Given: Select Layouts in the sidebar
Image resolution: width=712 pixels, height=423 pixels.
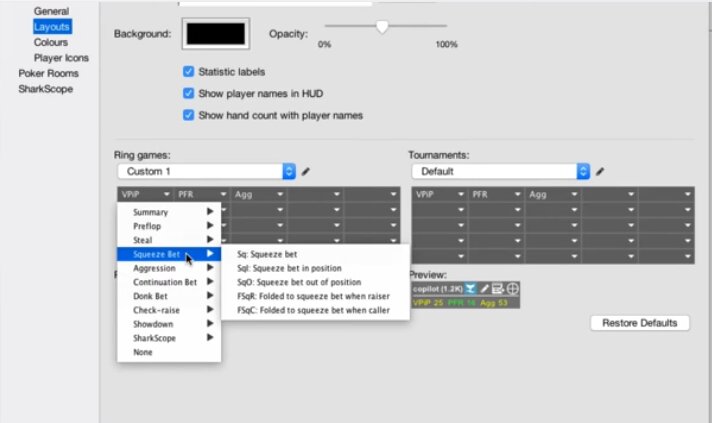Looking at the screenshot, I should [52, 27].
